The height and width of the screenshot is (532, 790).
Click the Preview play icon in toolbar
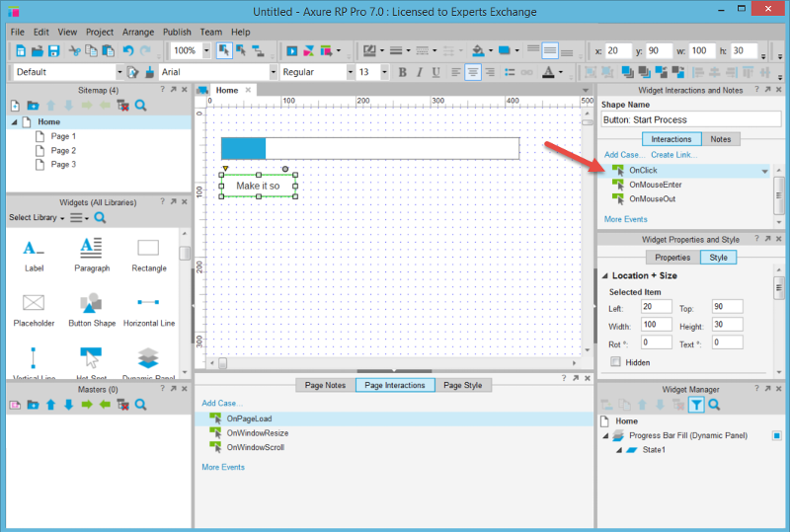(291, 50)
